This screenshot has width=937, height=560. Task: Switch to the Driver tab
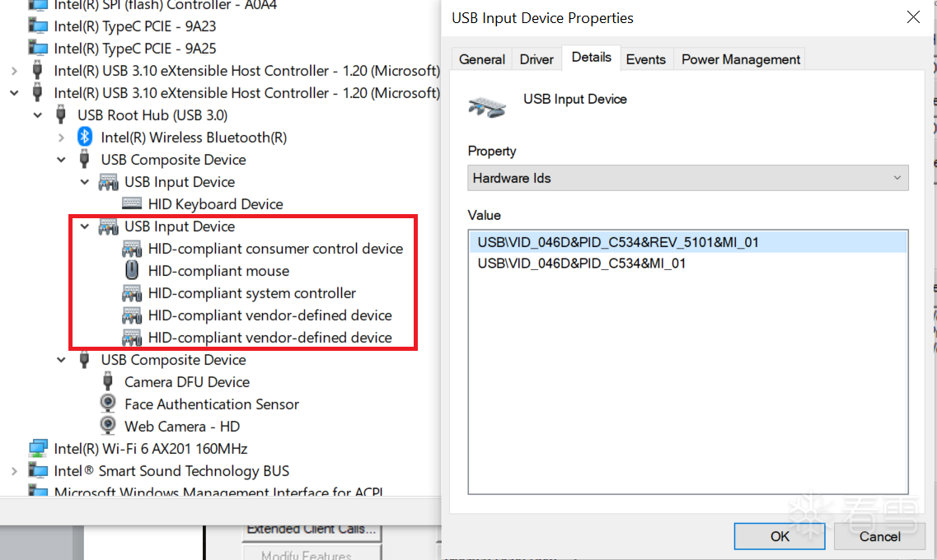(x=536, y=59)
